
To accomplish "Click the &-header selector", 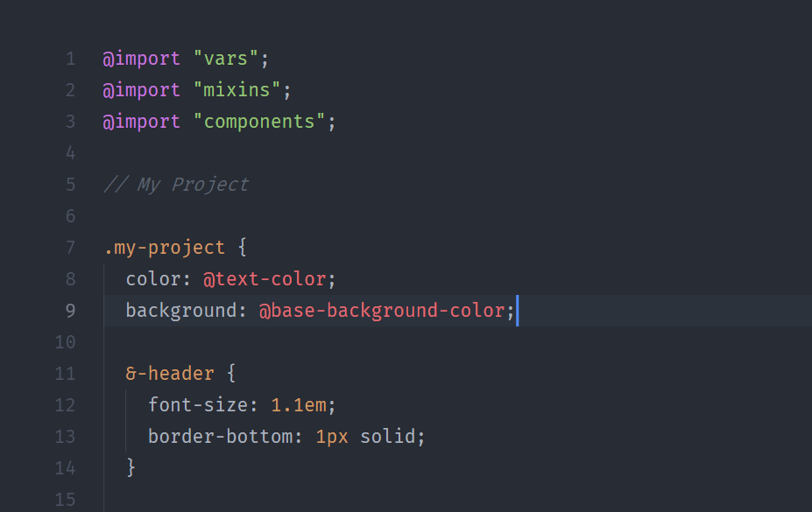I will (x=170, y=374).
